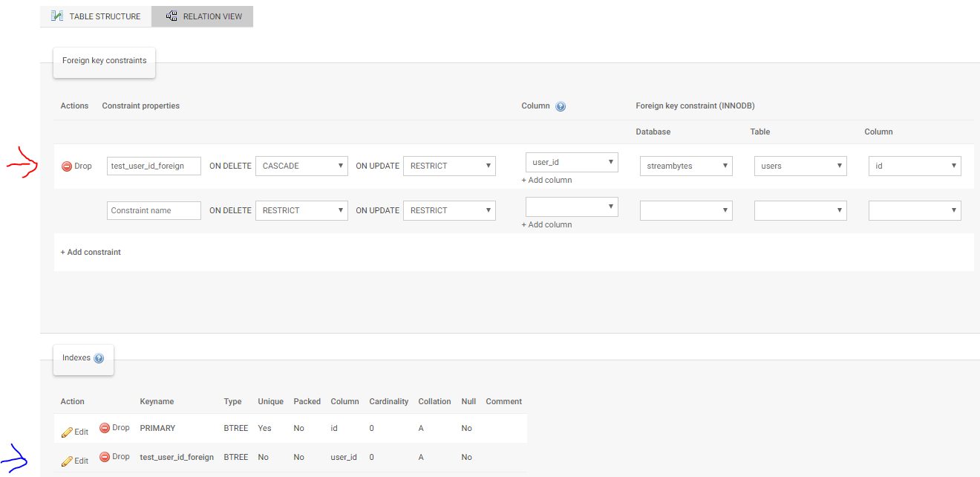
Task: Click the Table Structure tab icon
Action: 57,16
